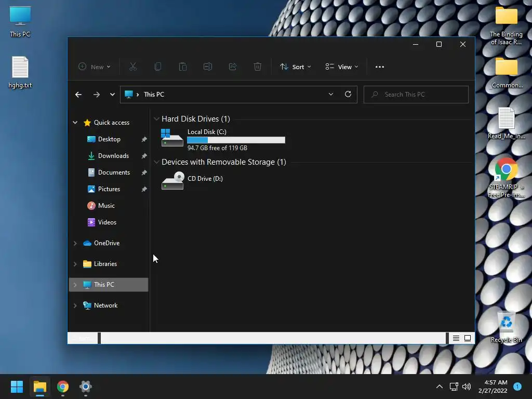Switch to large icons view in status bar
Image resolution: width=532 pixels, height=399 pixels.
[x=468, y=338]
